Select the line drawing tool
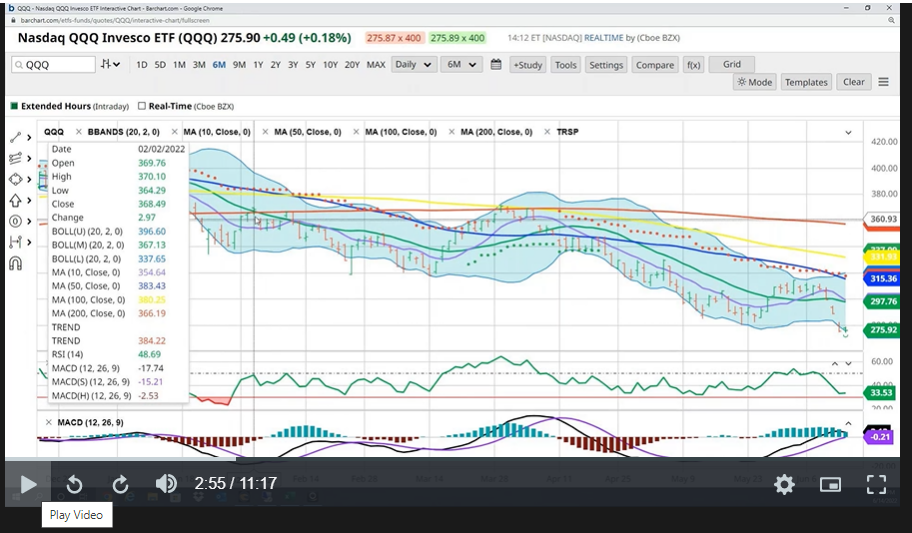 click(16, 137)
